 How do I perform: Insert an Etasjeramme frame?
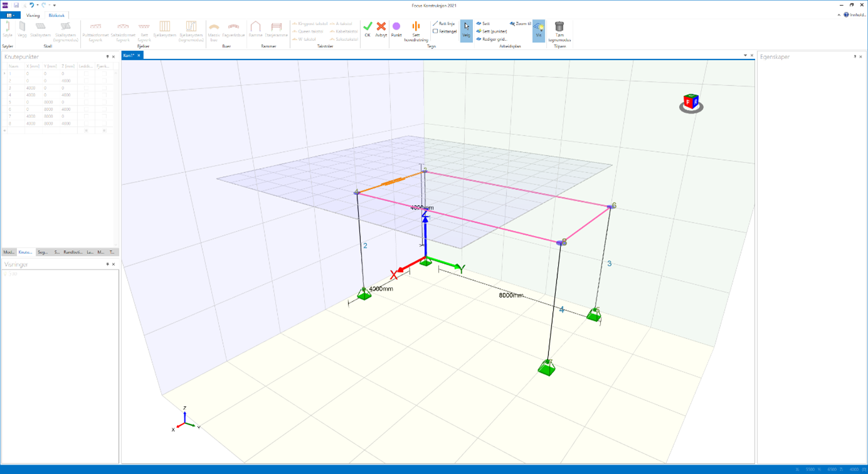(x=277, y=29)
